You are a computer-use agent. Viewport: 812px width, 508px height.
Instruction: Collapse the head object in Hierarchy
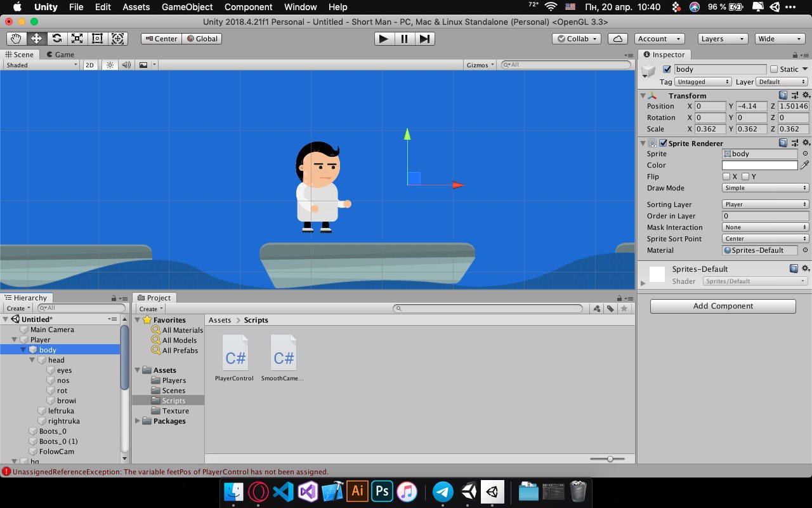pos(32,360)
